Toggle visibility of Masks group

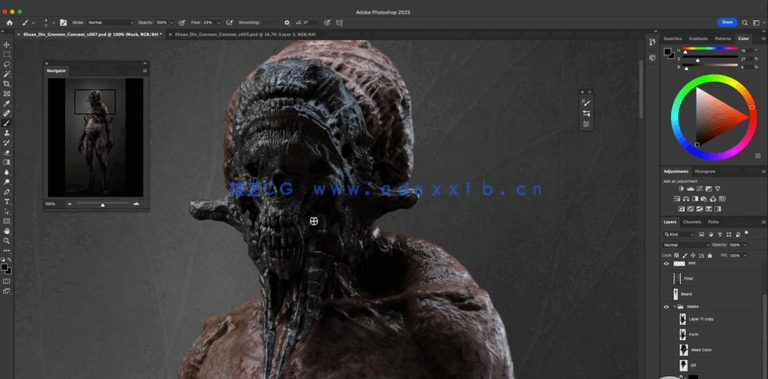(666, 307)
